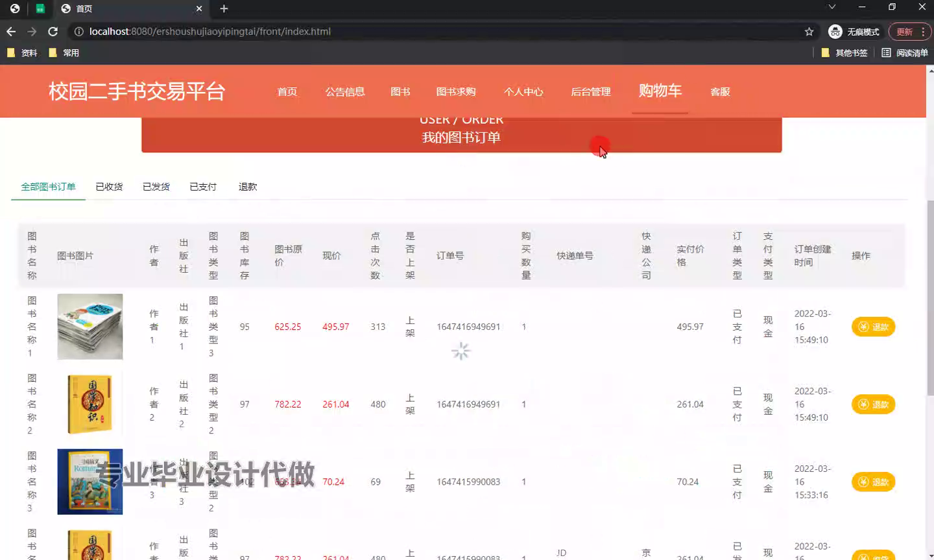
Task: Click the 图书图片 column header
Action: [75, 255]
